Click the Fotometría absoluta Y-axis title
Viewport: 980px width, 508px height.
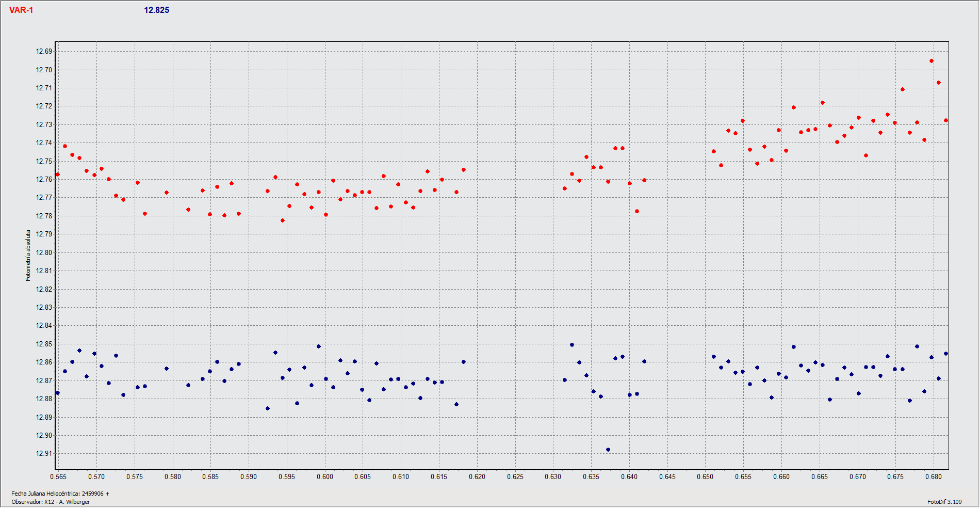tap(28, 256)
